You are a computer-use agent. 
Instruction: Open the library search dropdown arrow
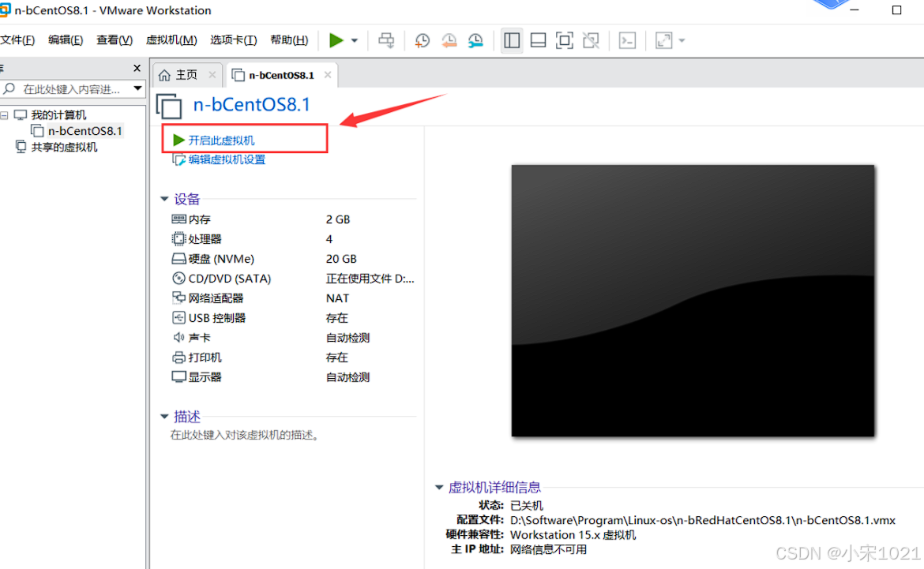point(138,88)
